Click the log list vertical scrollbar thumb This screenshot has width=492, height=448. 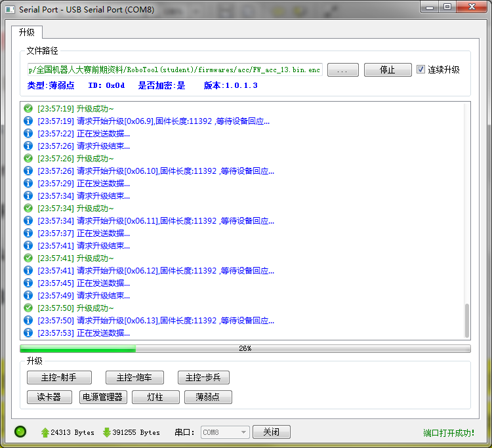coord(467,320)
